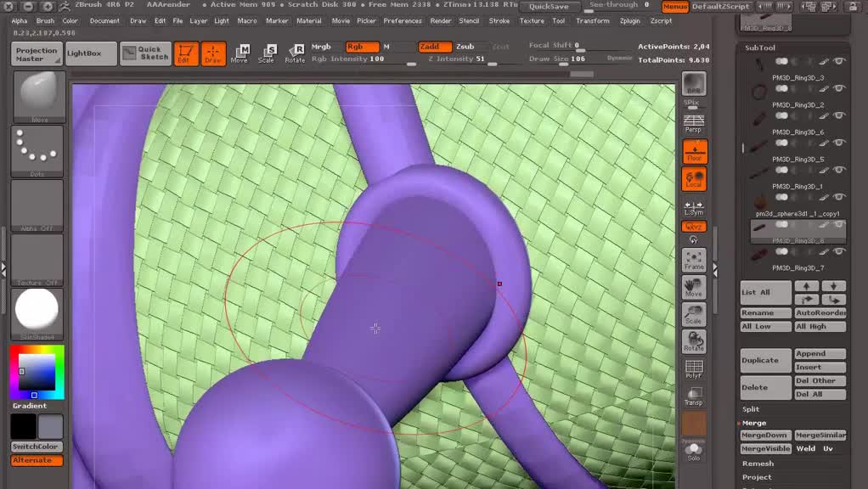Open the Alpha menu
Screen dimensions: 868x489
pos(20,21)
